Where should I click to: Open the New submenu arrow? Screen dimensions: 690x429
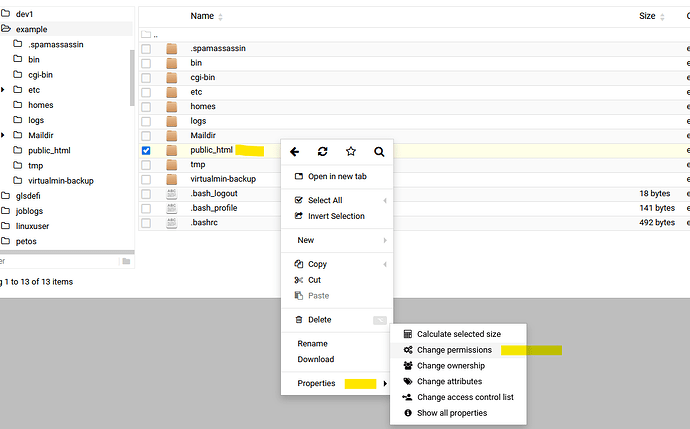(x=385, y=240)
